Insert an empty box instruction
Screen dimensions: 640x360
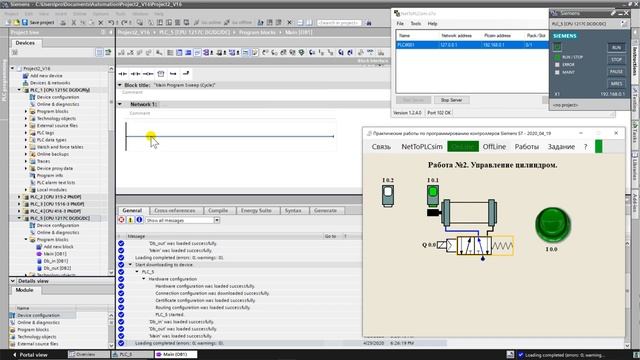click(x=161, y=73)
